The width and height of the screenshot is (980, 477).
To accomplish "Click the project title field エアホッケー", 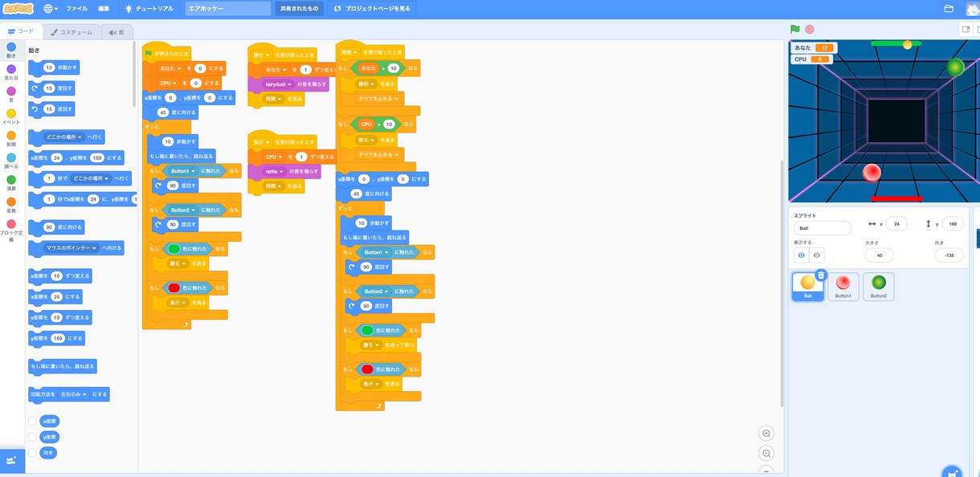I will pos(228,9).
